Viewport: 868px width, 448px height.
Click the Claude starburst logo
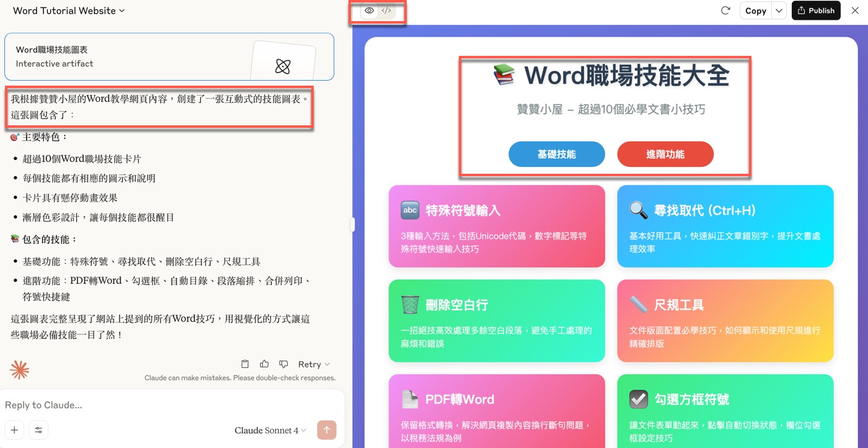[x=19, y=370]
